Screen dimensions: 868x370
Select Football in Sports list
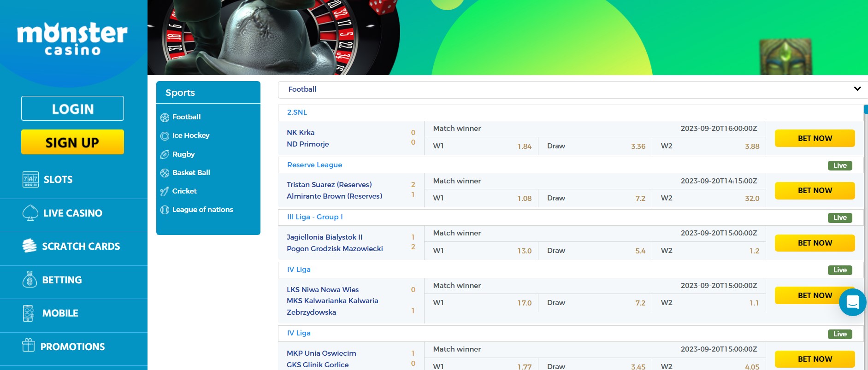click(x=186, y=117)
